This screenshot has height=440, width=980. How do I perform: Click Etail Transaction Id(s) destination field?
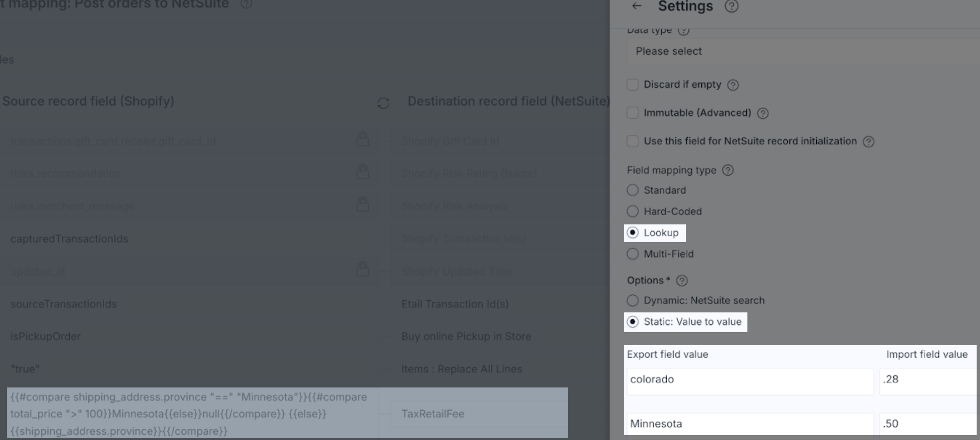tap(500, 304)
